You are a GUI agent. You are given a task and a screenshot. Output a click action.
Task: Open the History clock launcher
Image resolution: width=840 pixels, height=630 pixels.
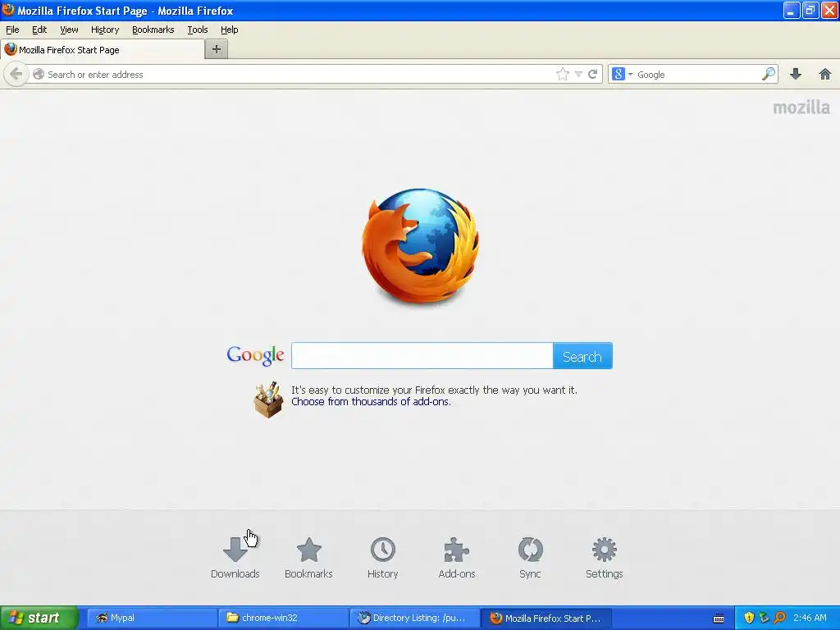[382, 550]
